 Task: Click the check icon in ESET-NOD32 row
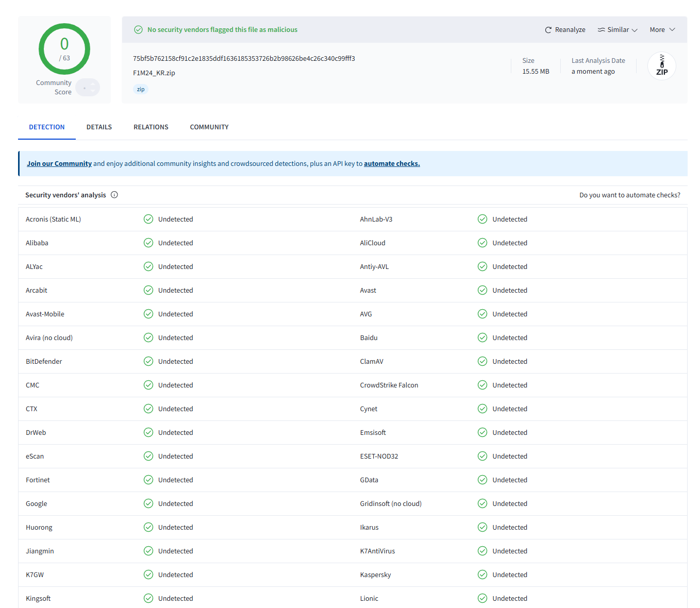tap(482, 456)
